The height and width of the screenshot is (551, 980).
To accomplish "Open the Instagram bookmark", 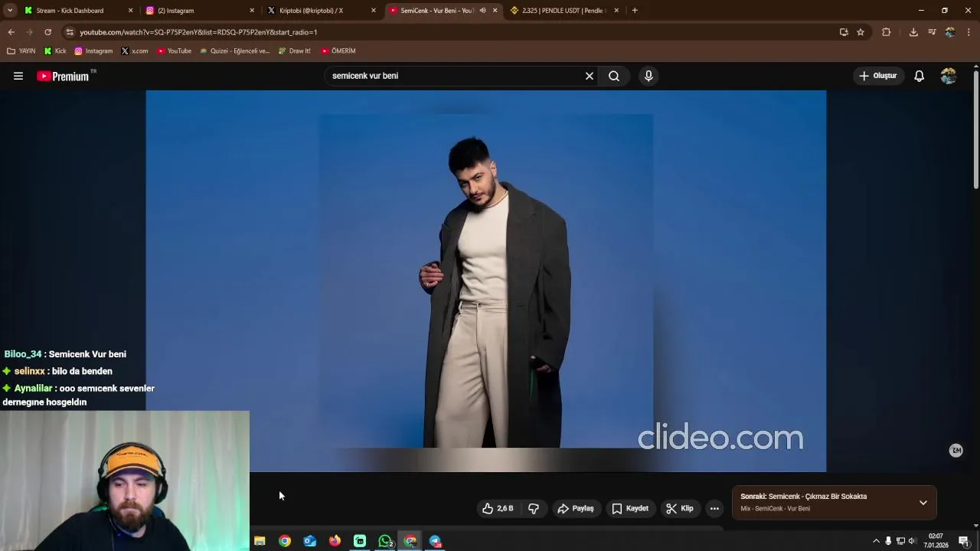I will click(x=93, y=51).
